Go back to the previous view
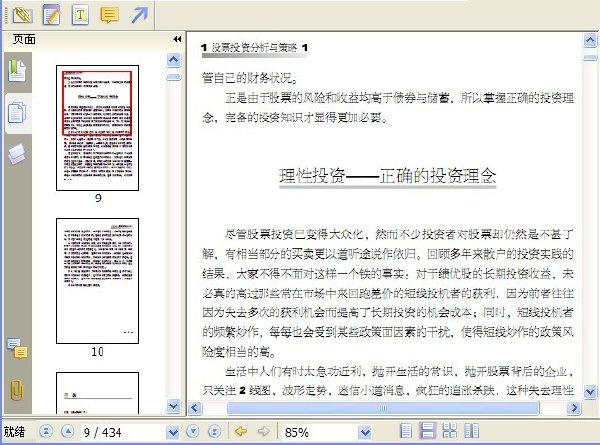Screen dimensions: 600x445 tap(241, 432)
